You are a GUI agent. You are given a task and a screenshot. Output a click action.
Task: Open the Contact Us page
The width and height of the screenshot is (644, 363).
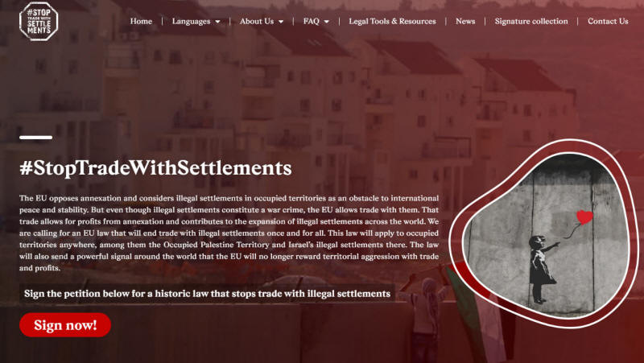click(608, 22)
